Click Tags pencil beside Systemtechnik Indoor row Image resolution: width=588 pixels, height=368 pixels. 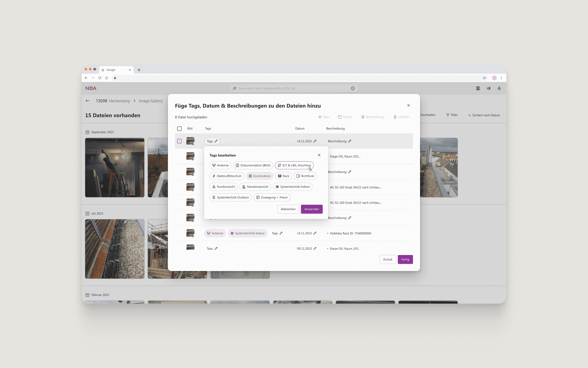(x=281, y=233)
